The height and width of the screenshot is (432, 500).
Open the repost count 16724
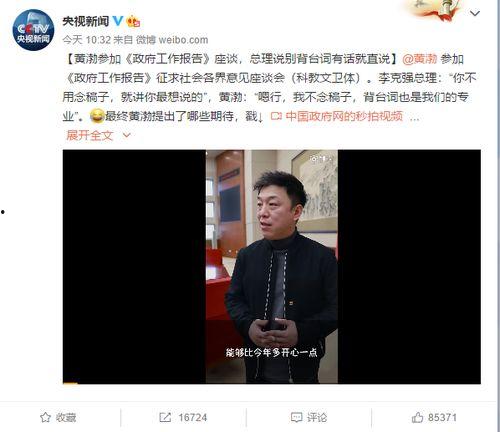click(192, 418)
